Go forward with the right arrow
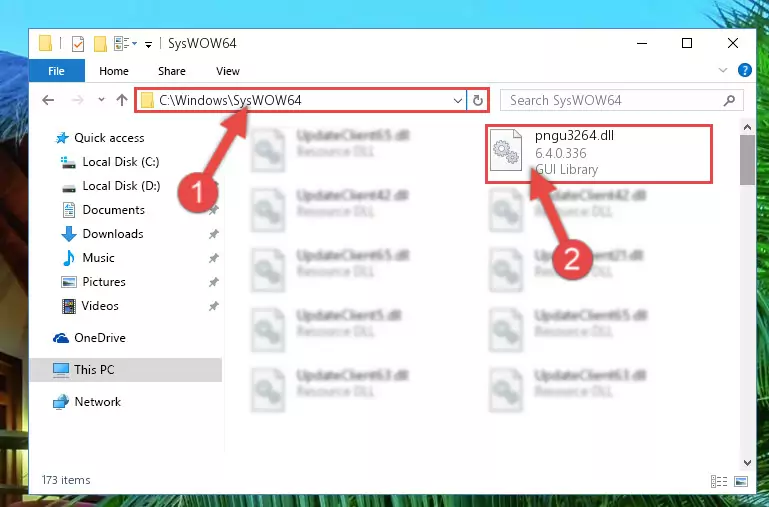 pos(77,100)
